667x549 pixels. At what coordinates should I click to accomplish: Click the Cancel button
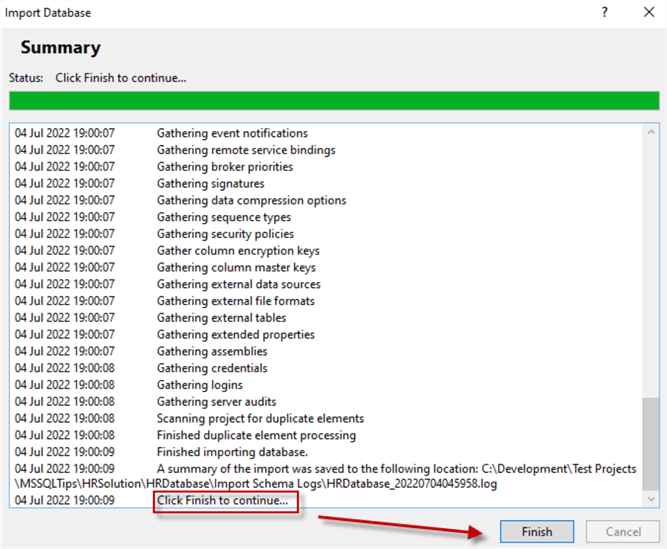point(623,532)
